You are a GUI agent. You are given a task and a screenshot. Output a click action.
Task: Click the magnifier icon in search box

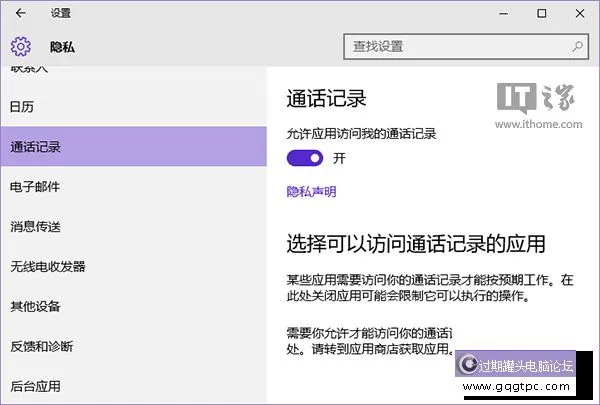(x=578, y=46)
